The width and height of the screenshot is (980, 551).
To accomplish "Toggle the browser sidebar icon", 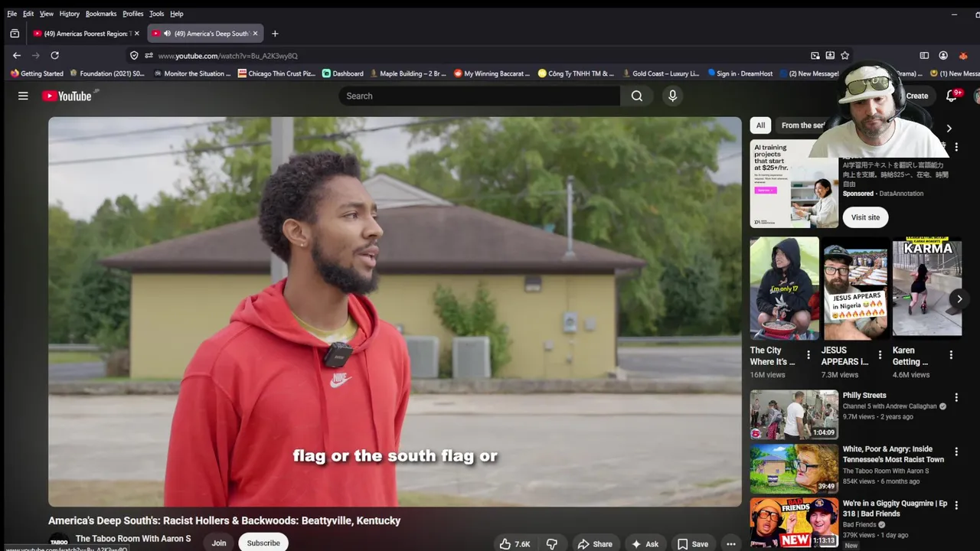I will coord(924,55).
